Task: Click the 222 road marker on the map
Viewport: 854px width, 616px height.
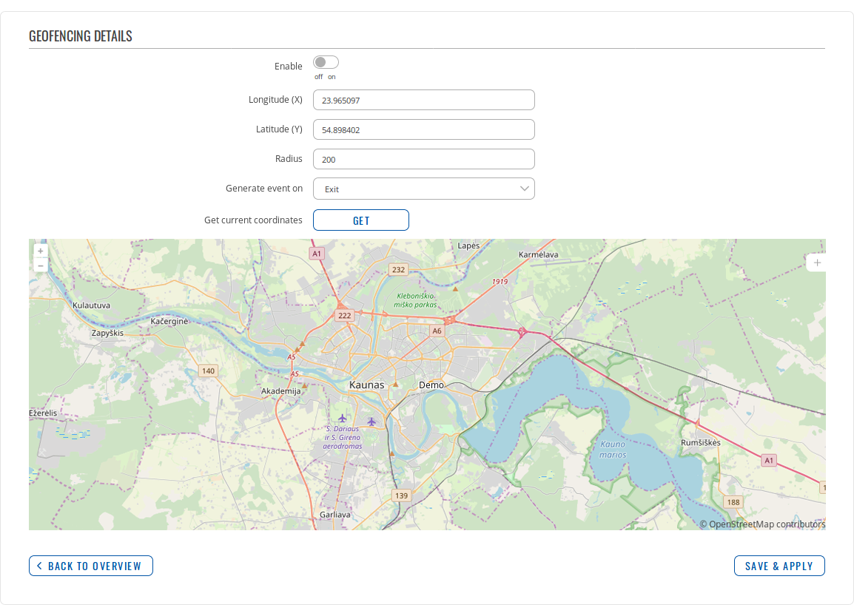Action: (x=344, y=315)
